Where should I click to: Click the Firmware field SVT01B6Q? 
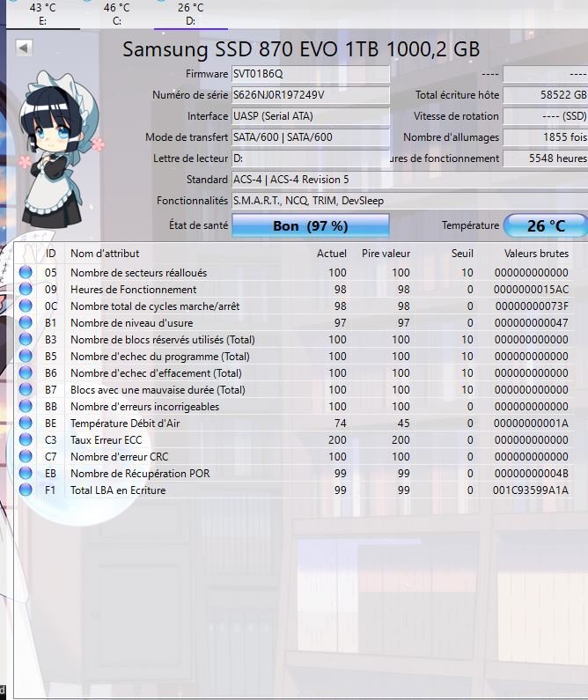point(310,74)
